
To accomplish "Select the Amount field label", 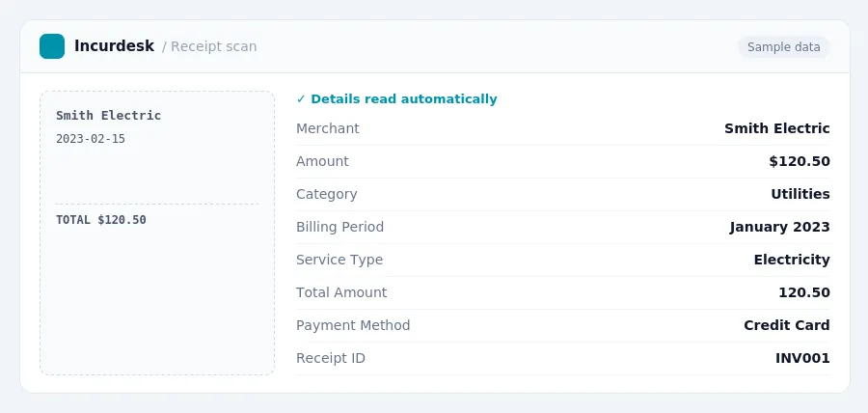I will pos(322,161).
